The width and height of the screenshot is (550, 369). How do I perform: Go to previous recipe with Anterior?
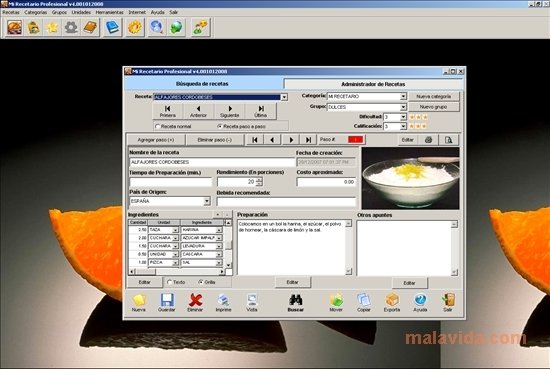click(199, 112)
